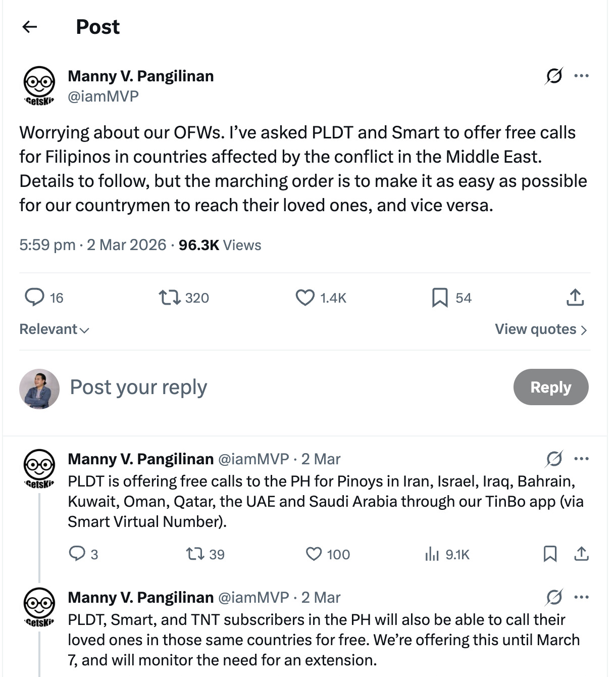The height and width of the screenshot is (677, 616).
Task: Open more options on TinBo reply
Action: [582, 459]
